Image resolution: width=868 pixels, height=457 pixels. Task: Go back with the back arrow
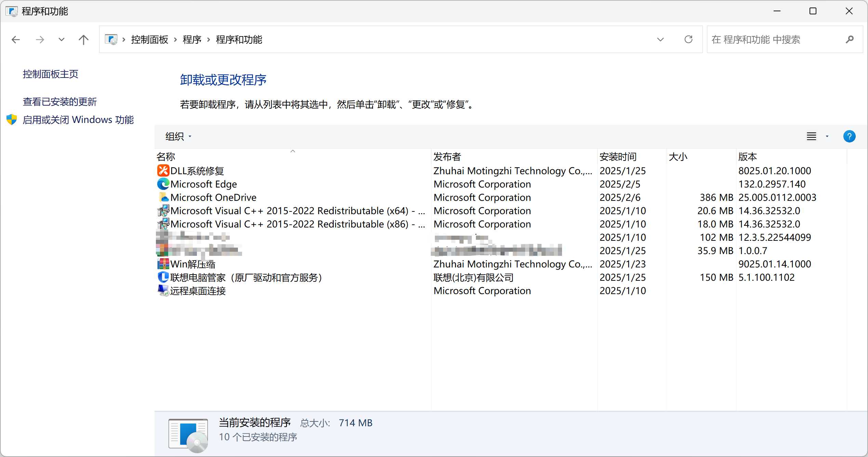(16, 40)
